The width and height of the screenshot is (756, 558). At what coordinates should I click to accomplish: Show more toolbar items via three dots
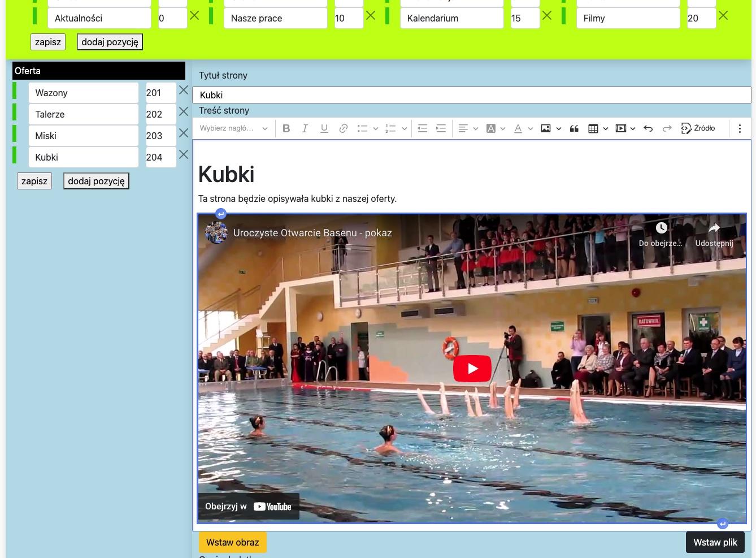point(740,128)
